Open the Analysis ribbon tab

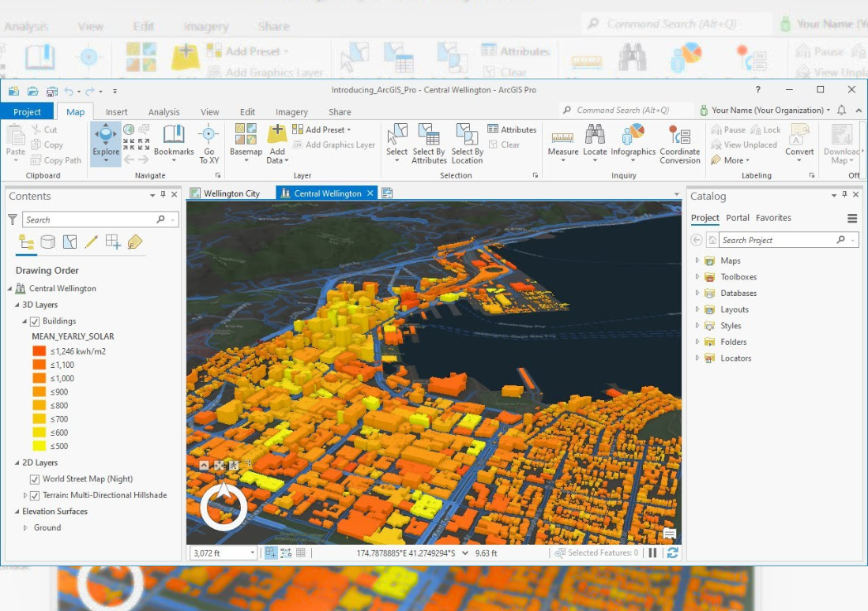(x=163, y=112)
